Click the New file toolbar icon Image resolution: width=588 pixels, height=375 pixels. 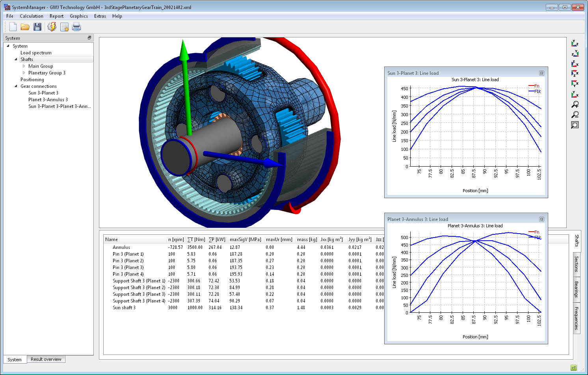[x=13, y=27]
